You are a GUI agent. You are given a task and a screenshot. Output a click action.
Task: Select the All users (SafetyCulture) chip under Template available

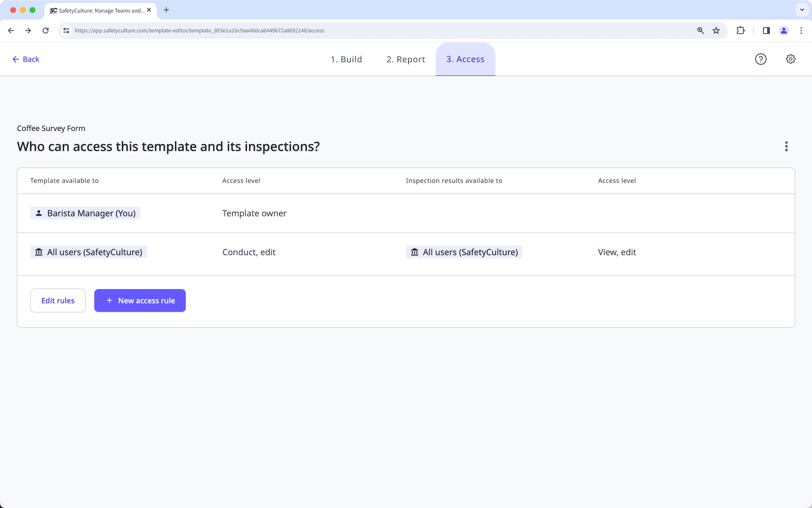coord(88,252)
